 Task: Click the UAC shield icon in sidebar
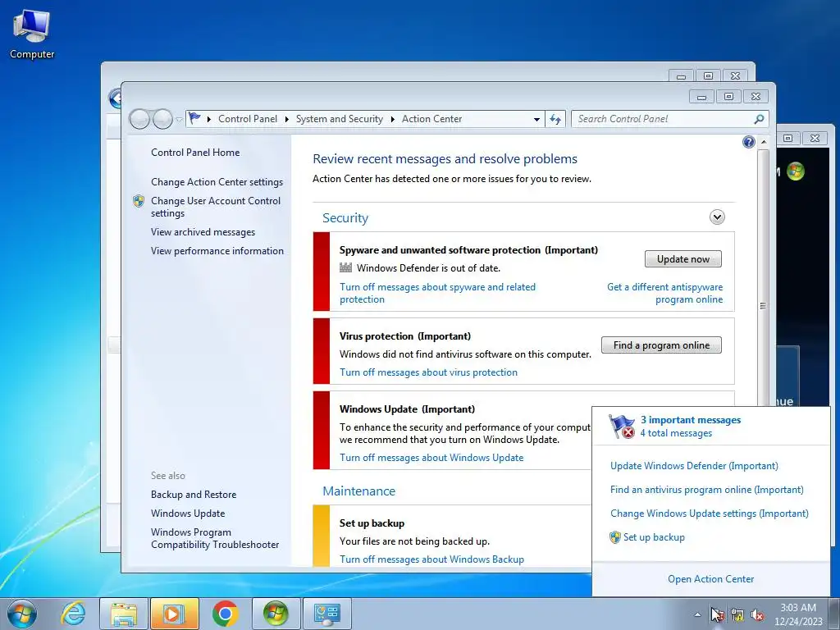tap(139, 201)
